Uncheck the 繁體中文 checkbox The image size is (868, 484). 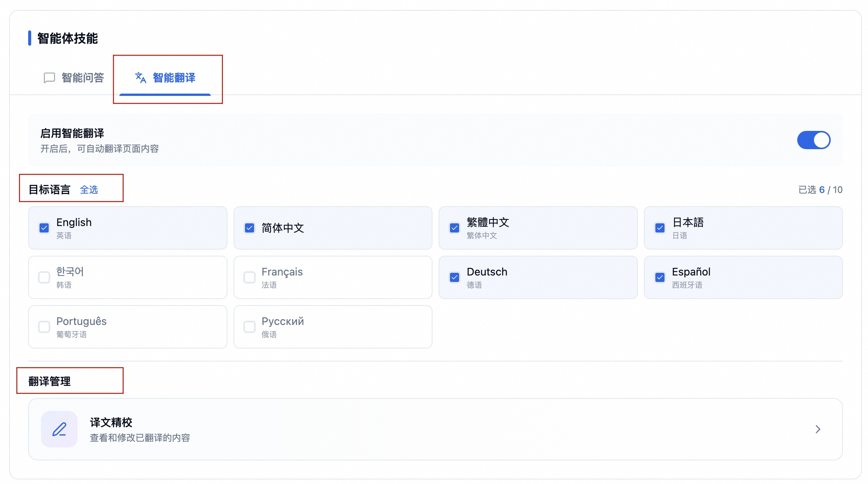click(455, 228)
